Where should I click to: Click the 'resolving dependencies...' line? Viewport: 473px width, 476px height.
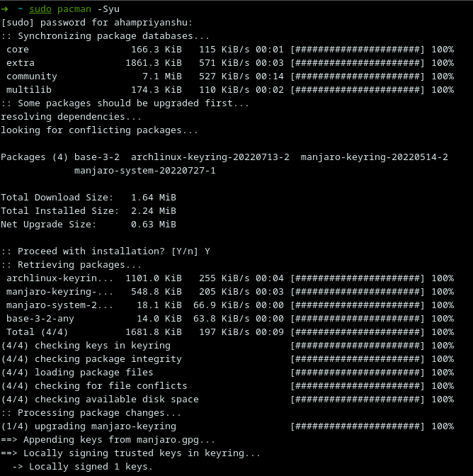[x=71, y=117]
